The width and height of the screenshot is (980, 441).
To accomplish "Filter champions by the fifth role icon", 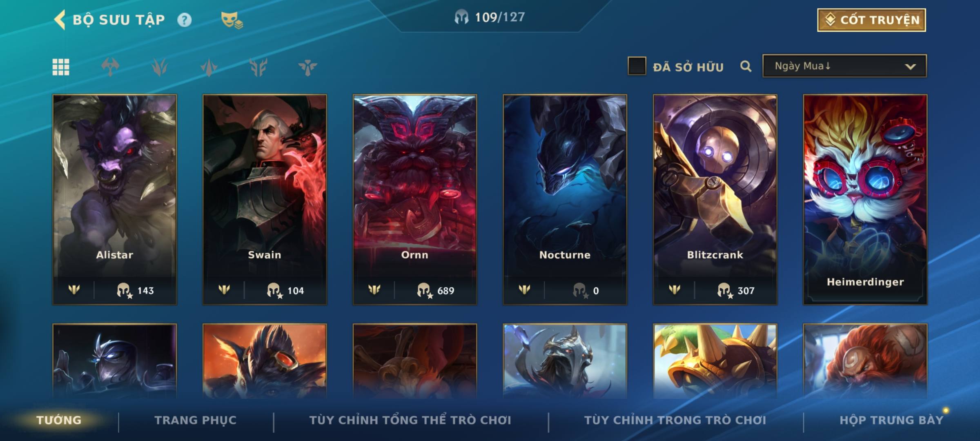I will (308, 67).
